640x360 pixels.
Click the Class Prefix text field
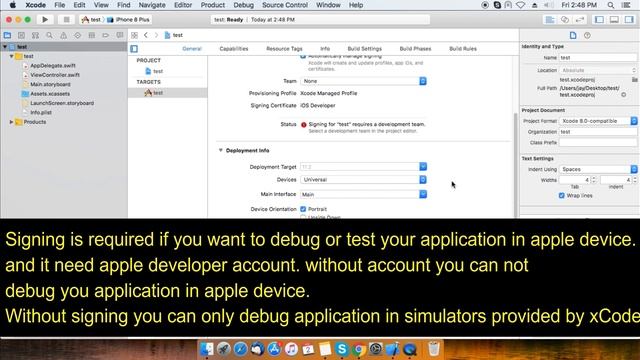(x=598, y=142)
